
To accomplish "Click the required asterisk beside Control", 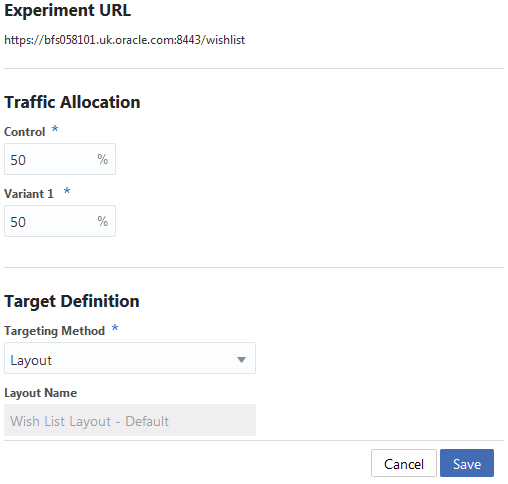I will click(x=55, y=128).
